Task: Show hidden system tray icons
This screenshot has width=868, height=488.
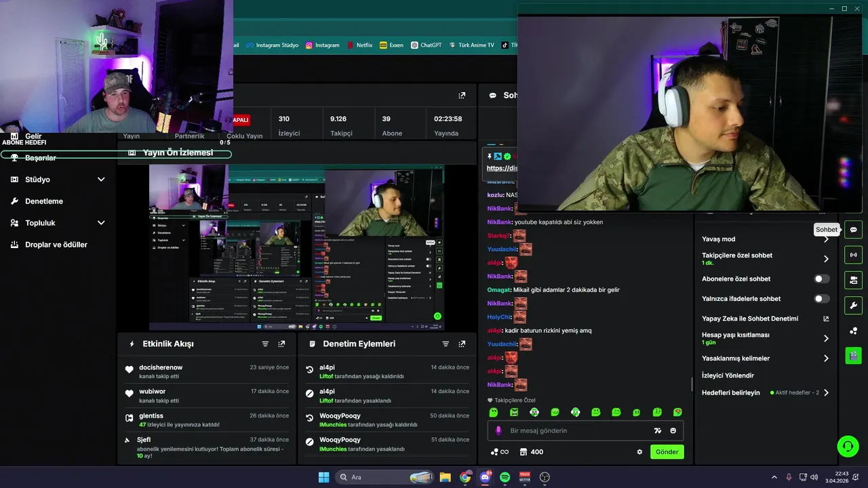Action: 774,477
